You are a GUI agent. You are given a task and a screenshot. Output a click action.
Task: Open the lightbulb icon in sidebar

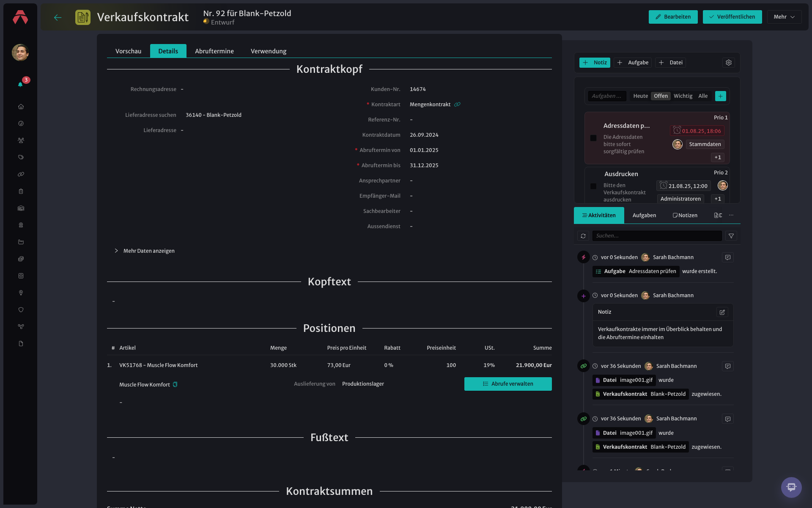(x=21, y=293)
